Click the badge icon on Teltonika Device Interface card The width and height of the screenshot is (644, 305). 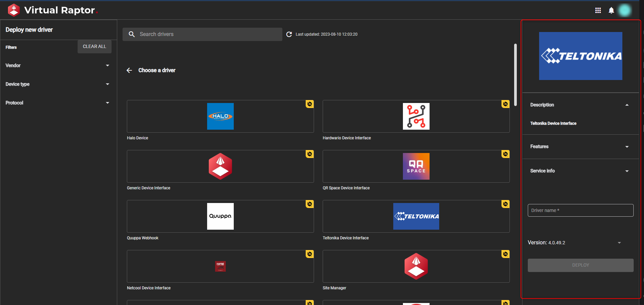point(505,204)
